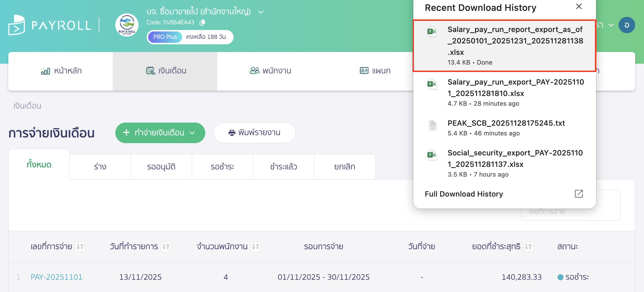
Task: Click the Social_security_export Excel file icon
Action: 432,155
